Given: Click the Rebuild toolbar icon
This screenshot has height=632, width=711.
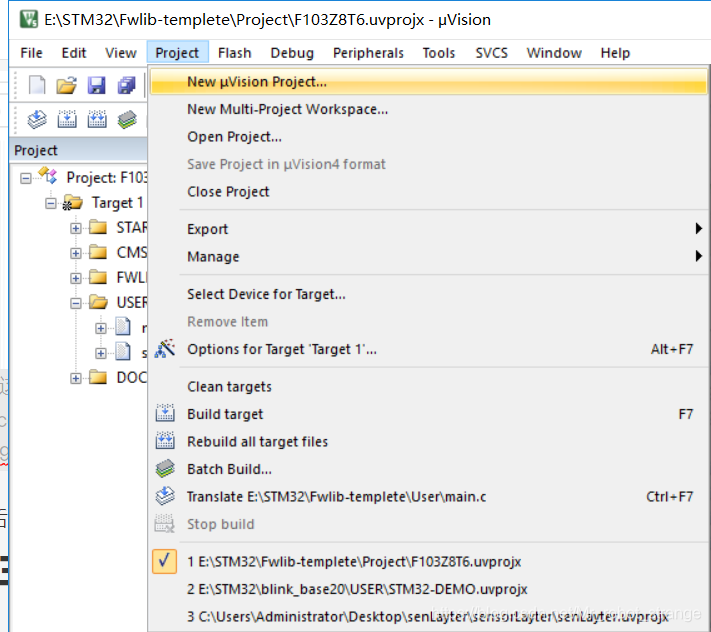Looking at the screenshot, I should click(97, 120).
